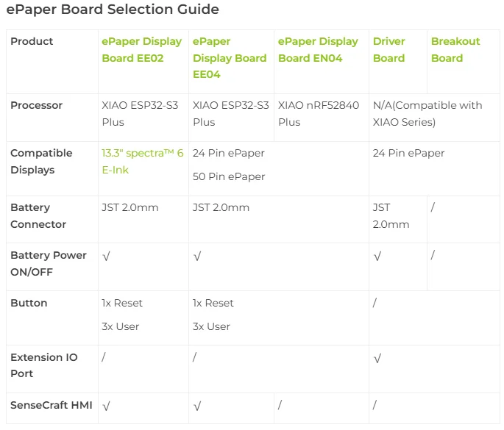Click the Battery Power ON/OFF row label
The width and height of the screenshot is (504, 430).
(49, 264)
